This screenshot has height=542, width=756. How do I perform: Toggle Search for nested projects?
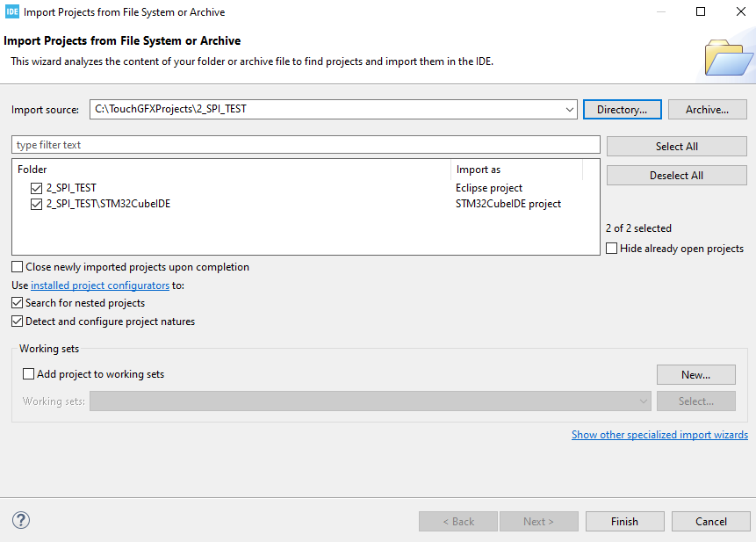(x=18, y=303)
